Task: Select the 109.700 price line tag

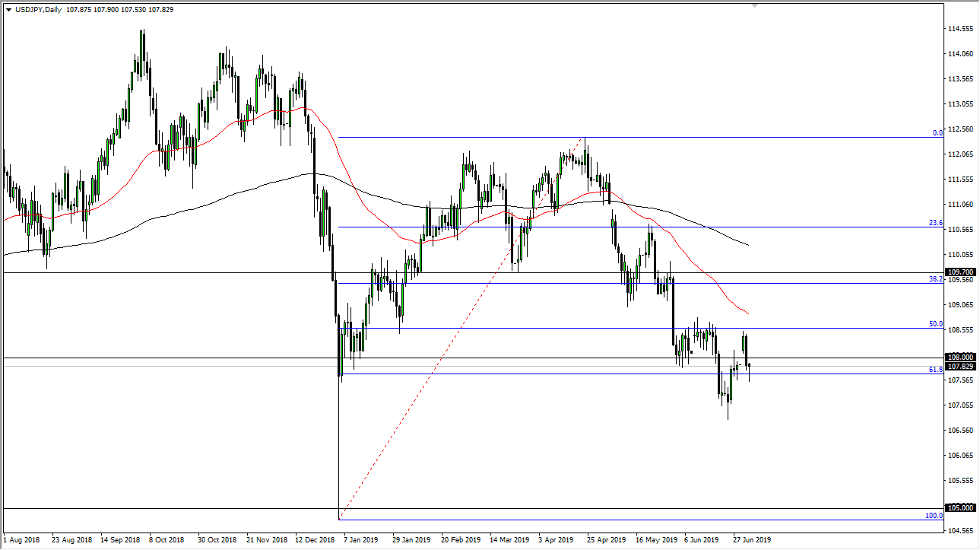Action: (x=961, y=272)
